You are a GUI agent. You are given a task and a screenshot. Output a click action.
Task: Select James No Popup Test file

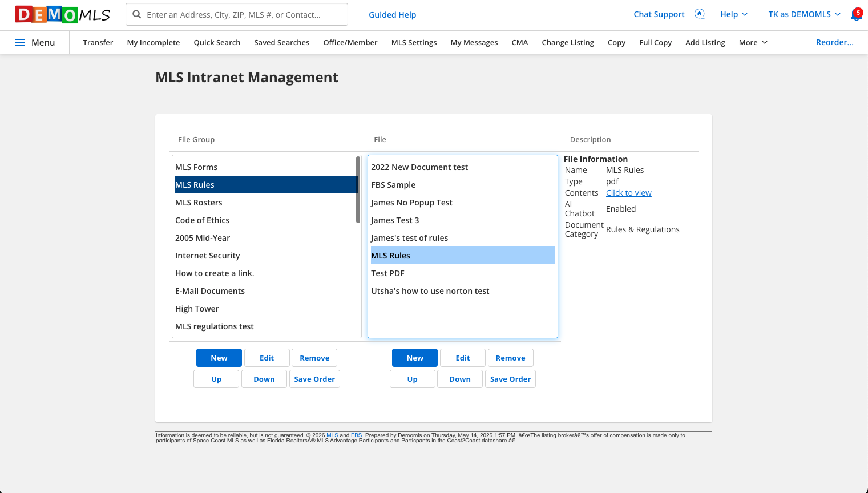pyautogui.click(x=463, y=203)
